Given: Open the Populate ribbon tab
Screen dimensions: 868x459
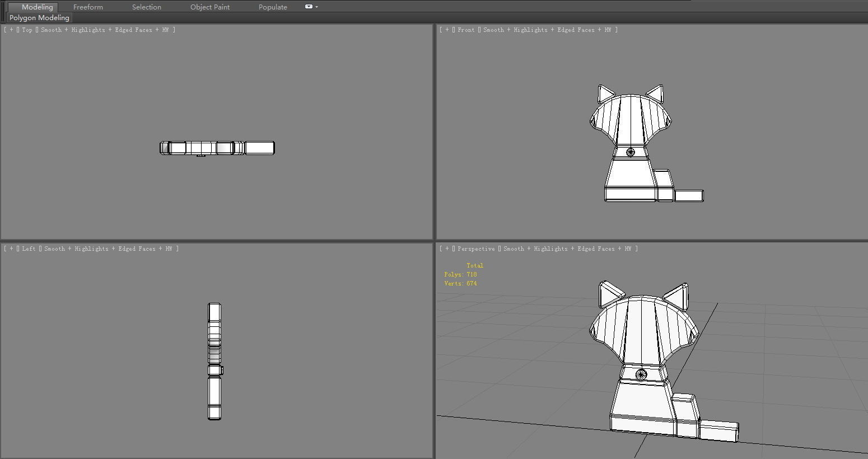Looking at the screenshot, I should (273, 7).
